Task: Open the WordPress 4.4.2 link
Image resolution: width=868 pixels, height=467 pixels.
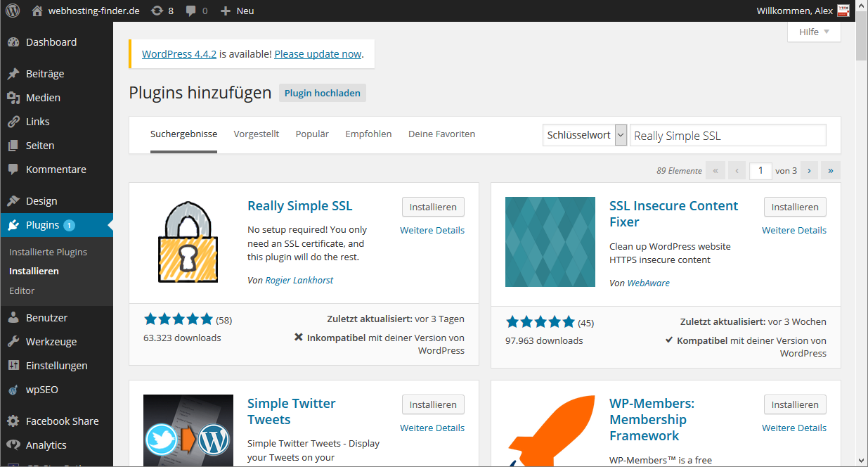Action: pyautogui.click(x=179, y=54)
